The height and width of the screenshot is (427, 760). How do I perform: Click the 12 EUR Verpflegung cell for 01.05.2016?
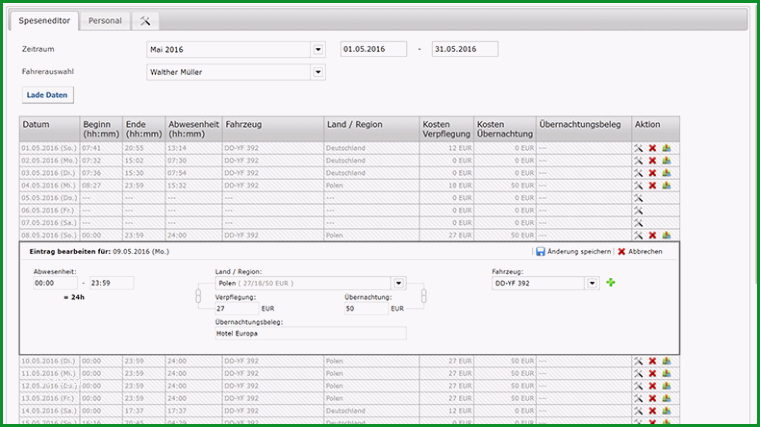point(446,148)
